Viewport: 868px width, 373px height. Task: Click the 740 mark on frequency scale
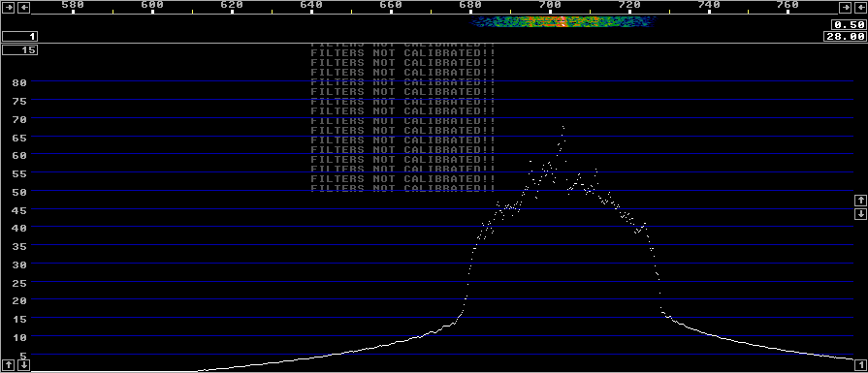[x=709, y=6]
